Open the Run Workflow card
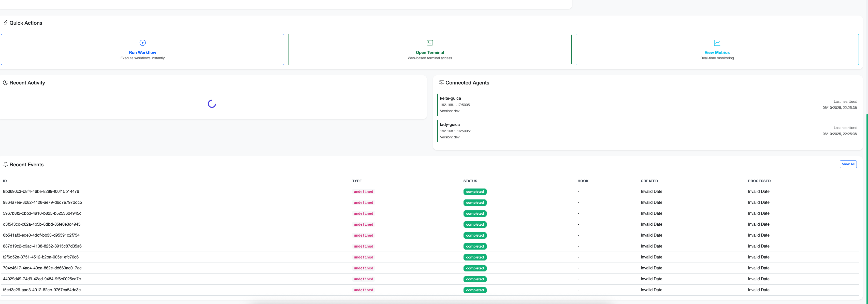Screen dimensions: 868x304 (x=142, y=53)
